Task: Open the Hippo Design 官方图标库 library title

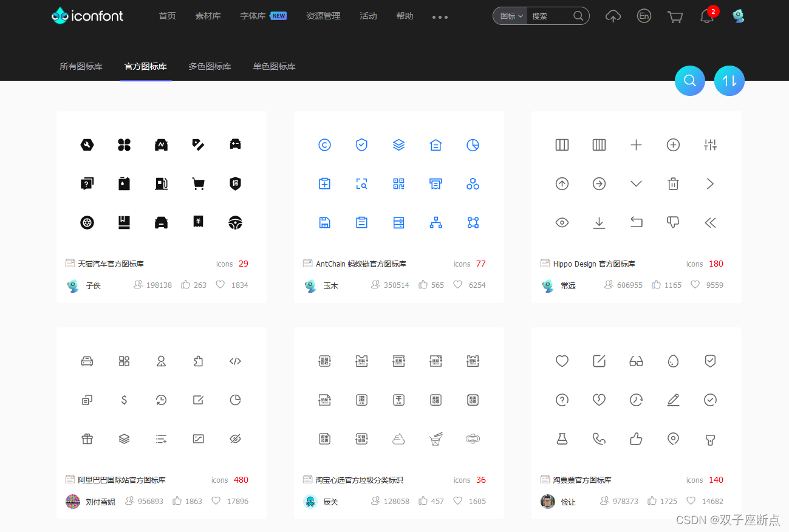Action: click(x=594, y=264)
